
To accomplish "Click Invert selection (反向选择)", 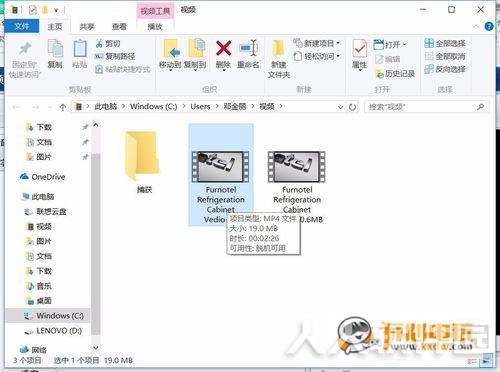I will (445, 69).
